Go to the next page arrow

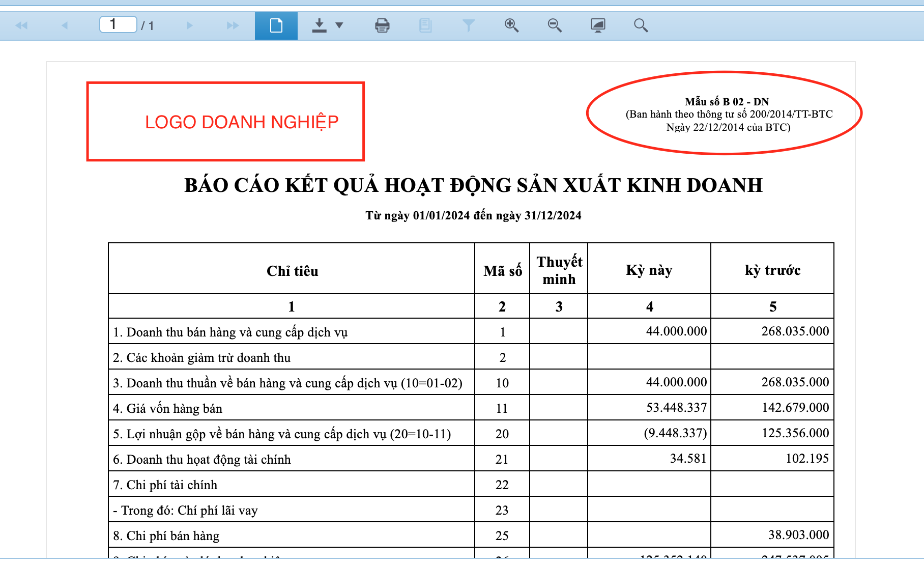[x=189, y=25]
